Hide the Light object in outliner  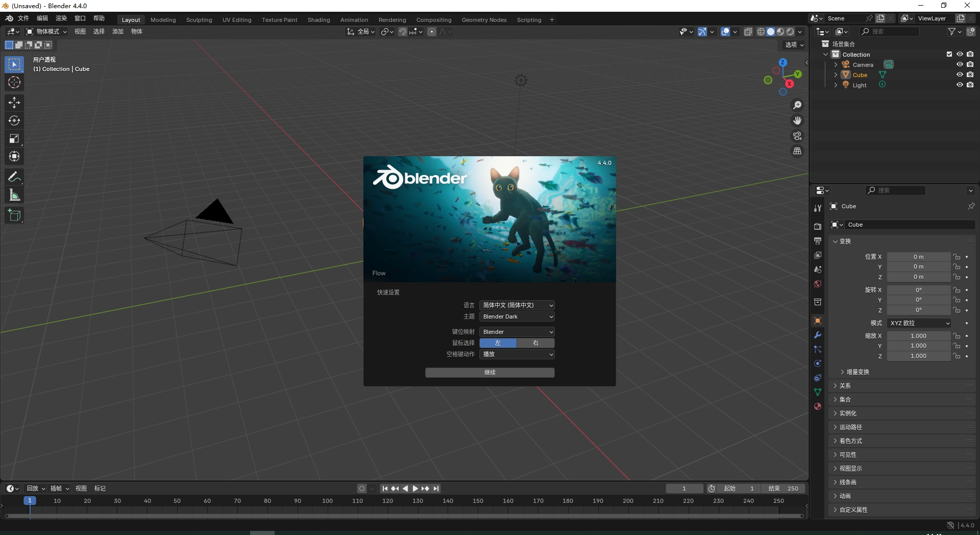click(x=960, y=85)
